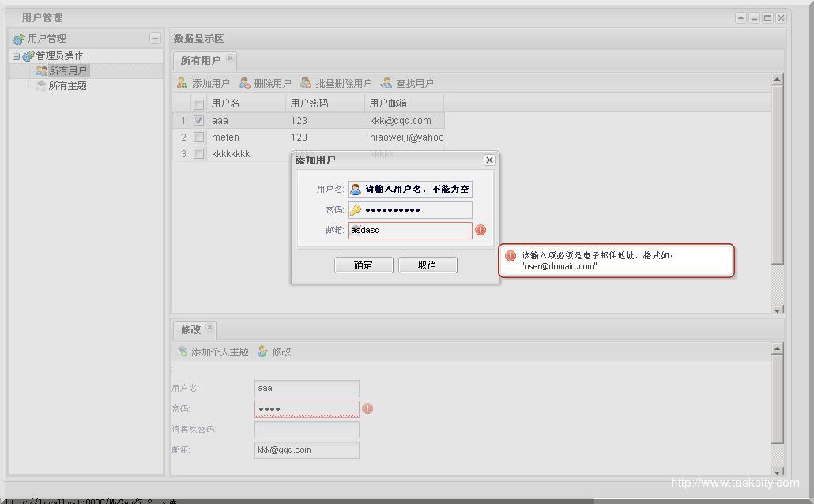This screenshot has width=814, height=504.
Task: Close the Modify tab
Action: coord(209,328)
